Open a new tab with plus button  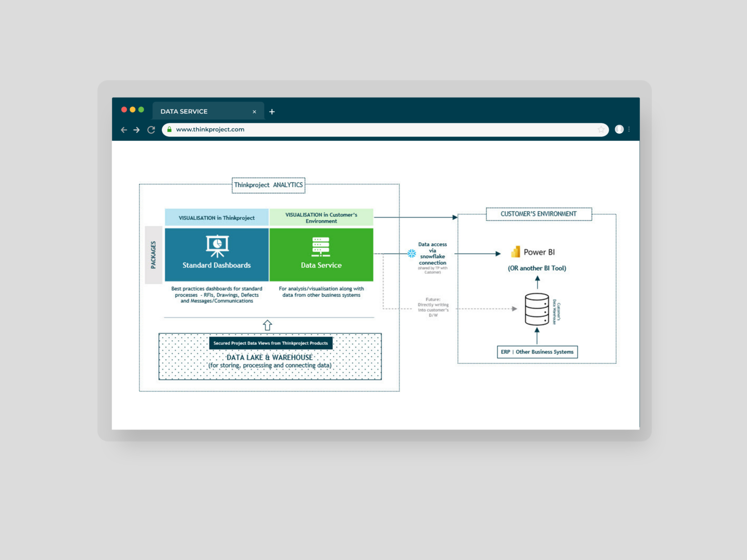click(272, 112)
